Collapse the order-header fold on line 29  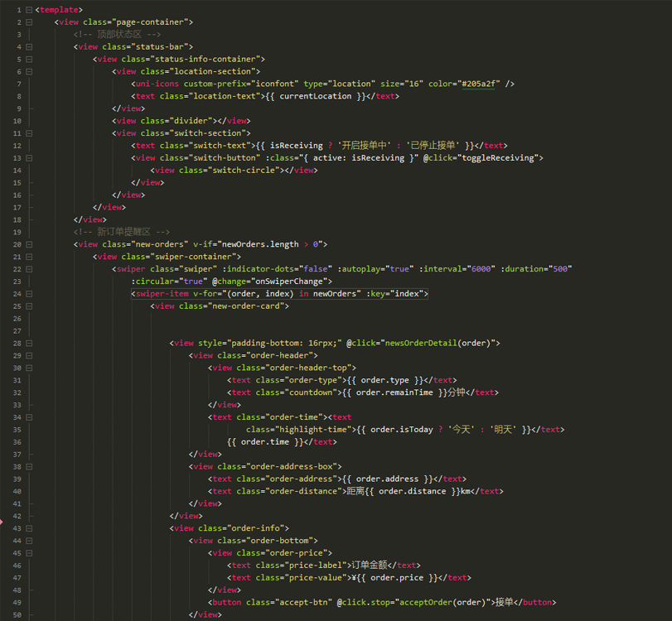pyautogui.click(x=29, y=355)
